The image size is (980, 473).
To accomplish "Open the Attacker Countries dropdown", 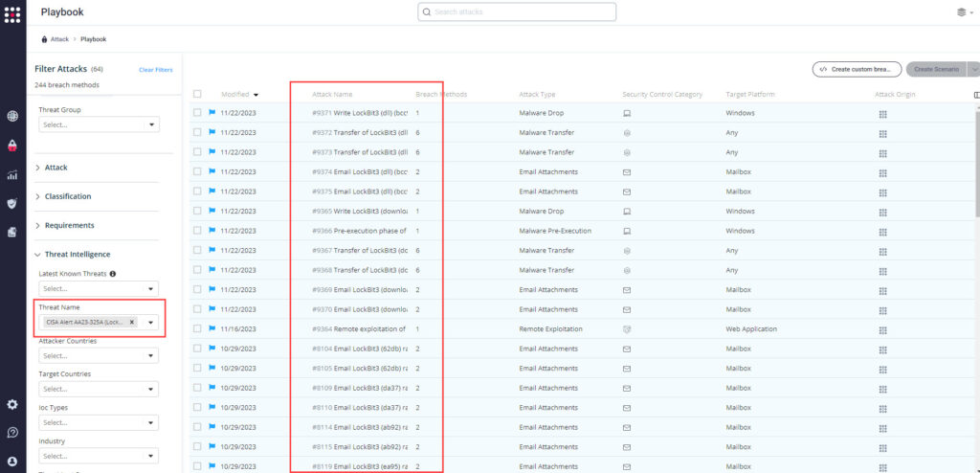I will (x=99, y=355).
